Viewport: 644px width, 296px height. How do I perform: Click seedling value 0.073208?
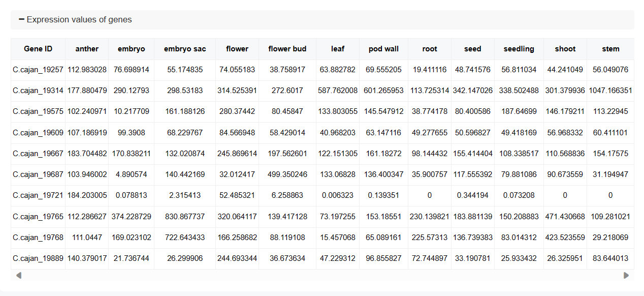(519, 195)
